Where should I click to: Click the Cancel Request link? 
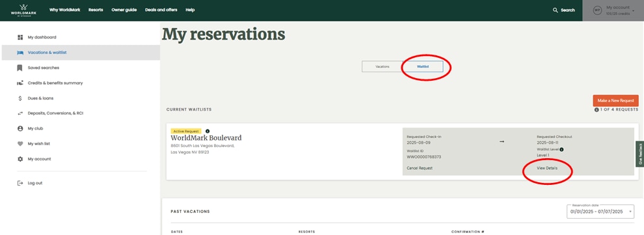(x=420, y=168)
